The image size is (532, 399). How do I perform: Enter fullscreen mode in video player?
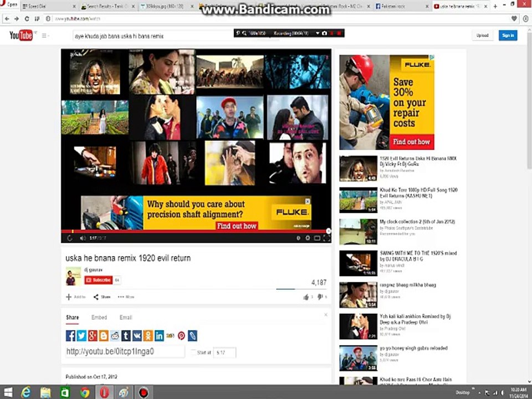[x=326, y=238]
